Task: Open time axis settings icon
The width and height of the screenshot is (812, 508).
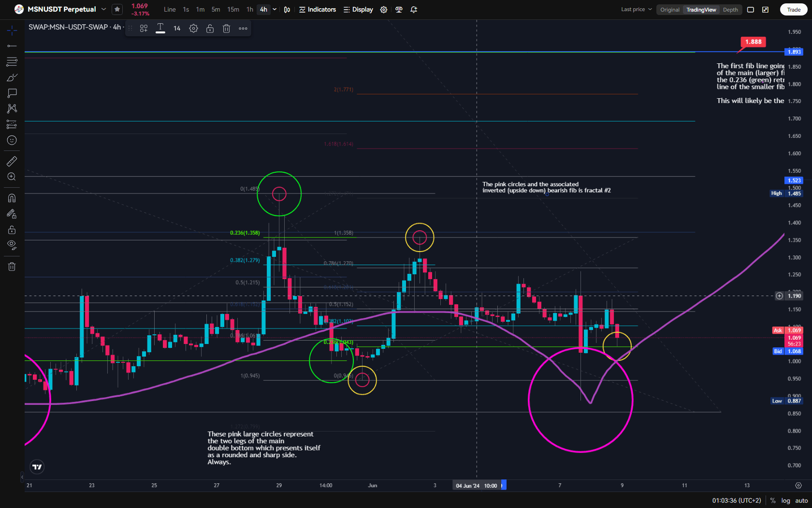Action: point(798,485)
